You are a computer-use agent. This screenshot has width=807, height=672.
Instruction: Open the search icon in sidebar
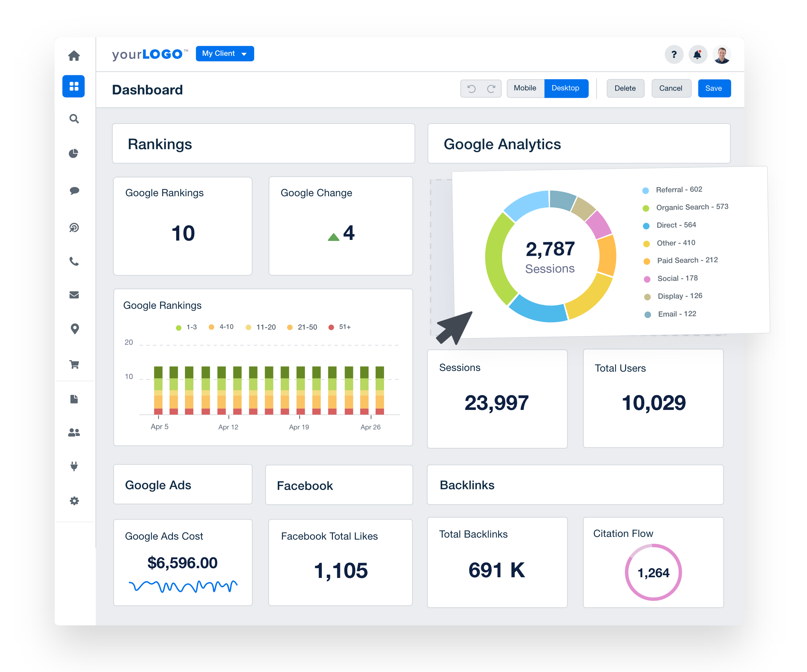74,119
